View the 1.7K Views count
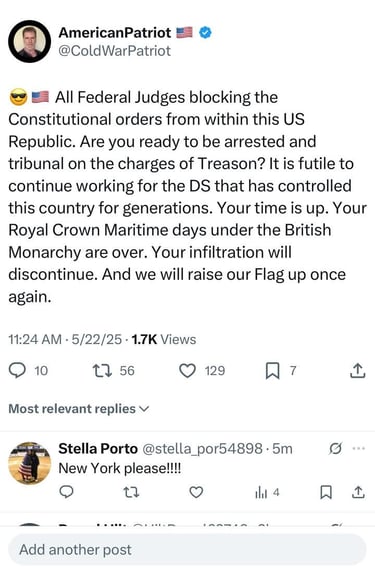The width and height of the screenshot is (375, 568). point(163,339)
